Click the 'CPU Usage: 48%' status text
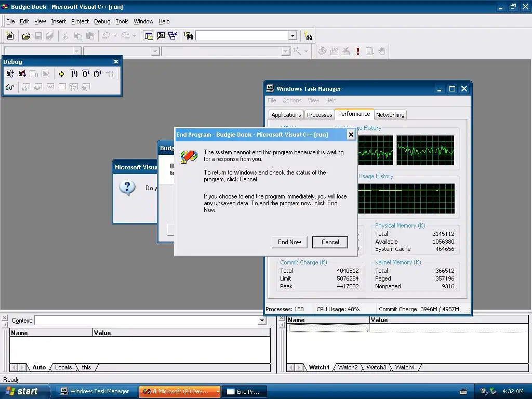The image size is (532, 399). coord(338,309)
